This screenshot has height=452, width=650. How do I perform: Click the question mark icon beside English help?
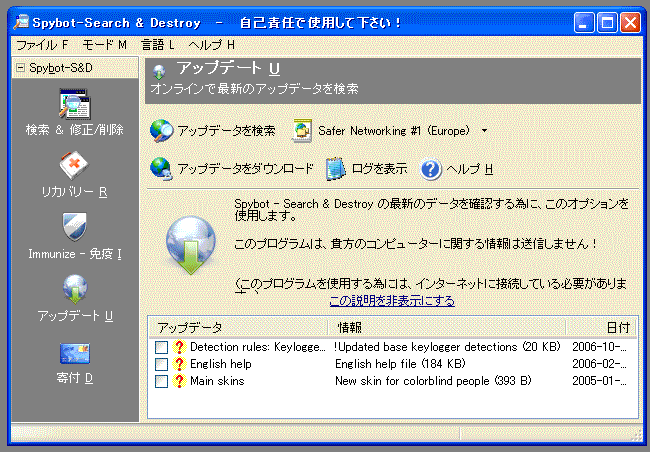(179, 364)
